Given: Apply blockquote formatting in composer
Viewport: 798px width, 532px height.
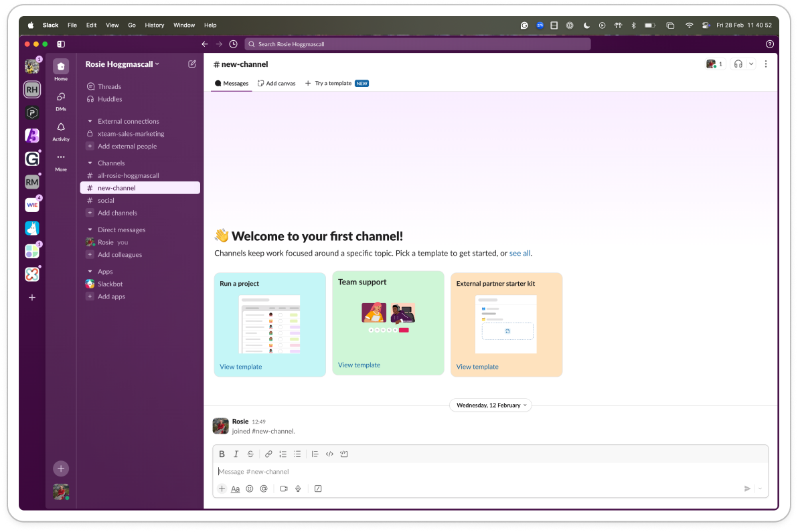Looking at the screenshot, I should click(315, 454).
